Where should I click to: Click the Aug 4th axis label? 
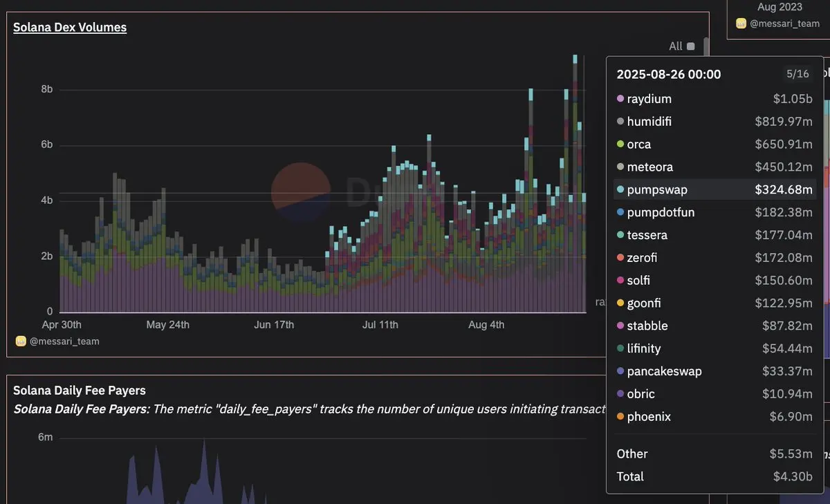[x=486, y=325]
